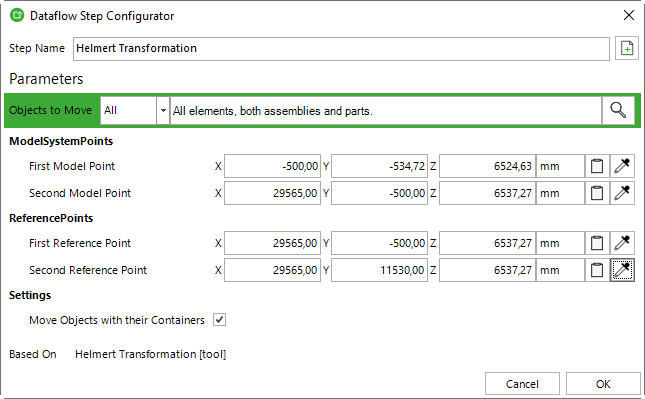Click the Cancel button

tap(522, 384)
